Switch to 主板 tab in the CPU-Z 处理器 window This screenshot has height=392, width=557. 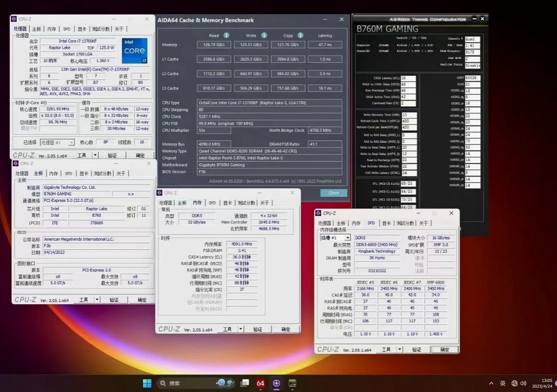click(x=36, y=29)
